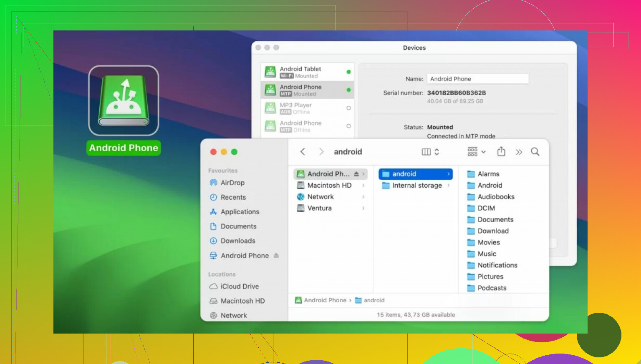Select the highlighted android folder
Screen dimensions: 641x364
(x=416, y=174)
